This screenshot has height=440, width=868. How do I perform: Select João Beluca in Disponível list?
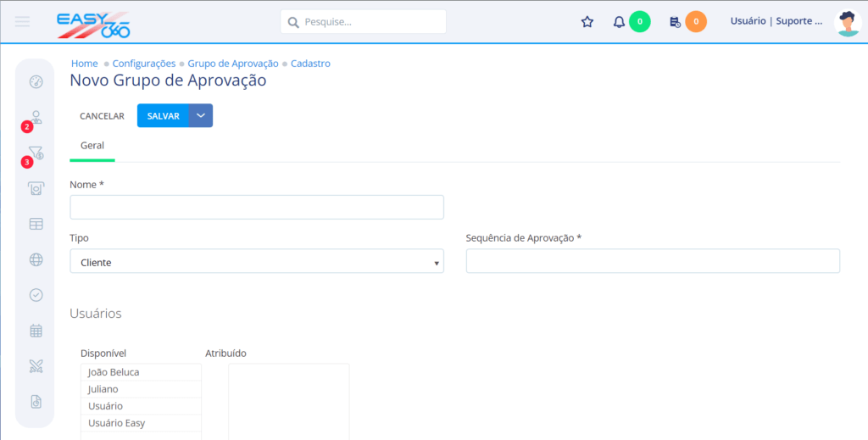tap(142, 372)
